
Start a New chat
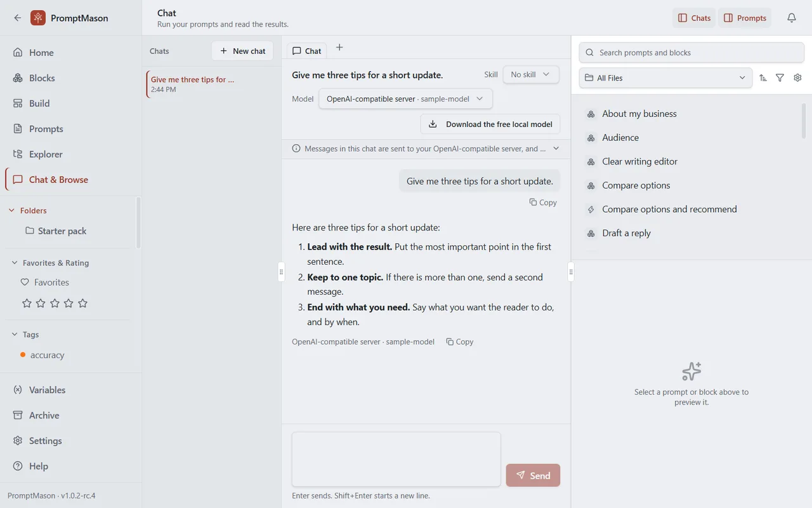242,51
